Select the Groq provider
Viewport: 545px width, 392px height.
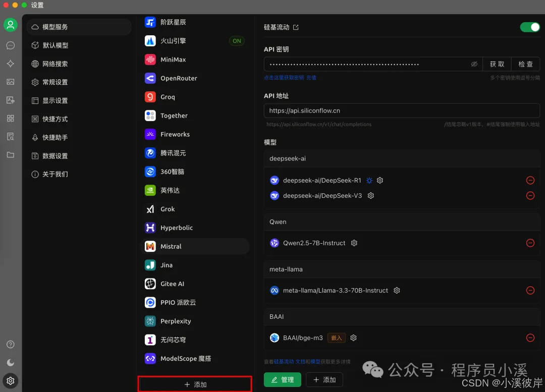pos(195,97)
